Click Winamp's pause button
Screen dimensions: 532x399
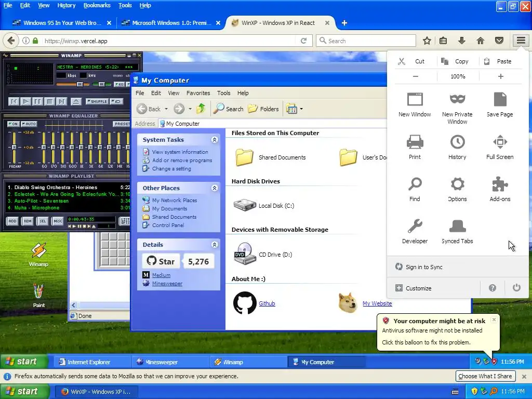pos(37,101)
